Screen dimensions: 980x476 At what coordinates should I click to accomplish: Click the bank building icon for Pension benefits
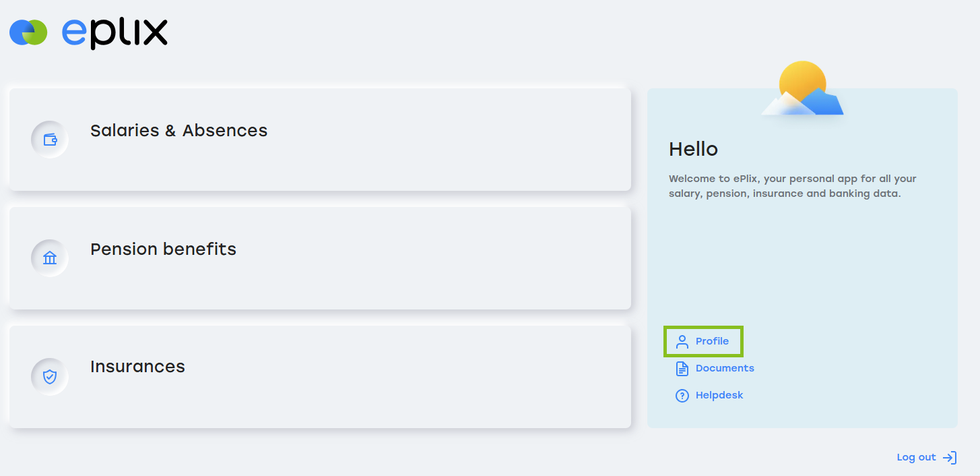[50, 258]
